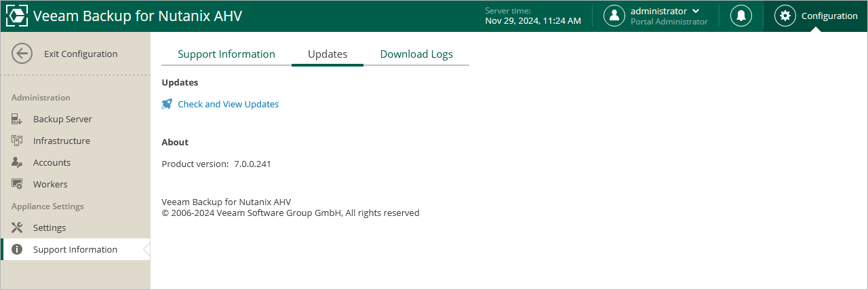The width and height of the screenshot is (868, 290).
Task: Open notifications bell icon
Action: tap(741, 16)
